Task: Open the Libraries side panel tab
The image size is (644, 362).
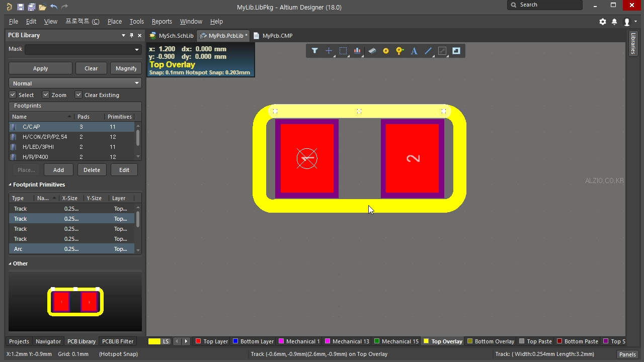Action: pos(633,44)
